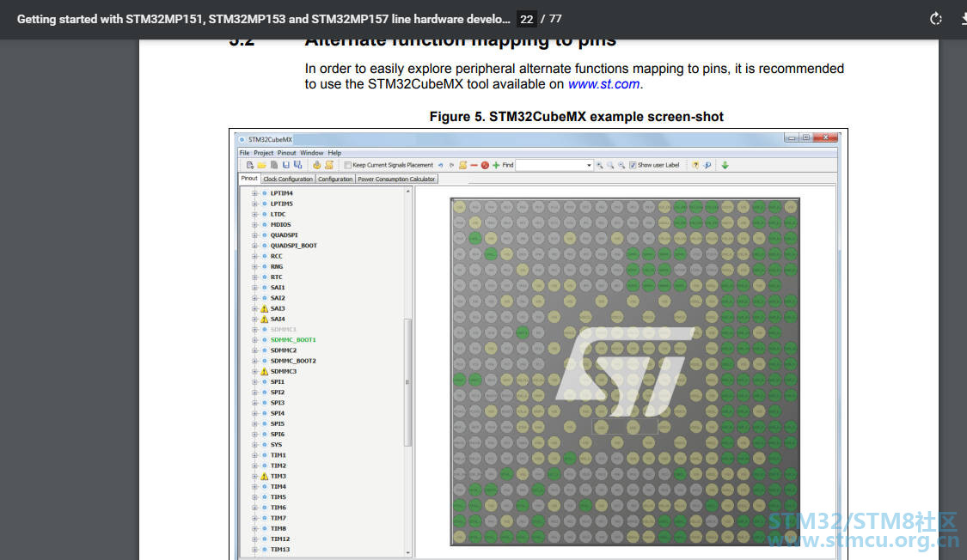Click the red circle stop icon
This screenshot has height=560, width=967.
(485, 165)
